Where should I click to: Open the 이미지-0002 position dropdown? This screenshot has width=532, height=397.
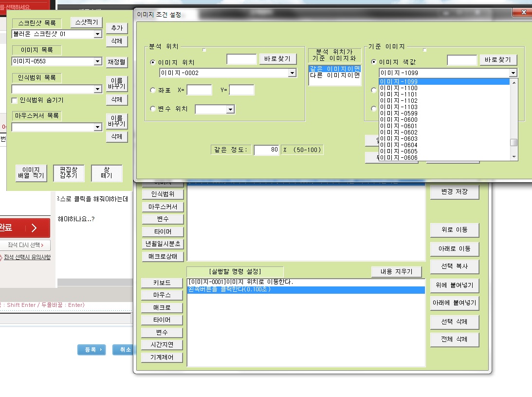point(292,73)
